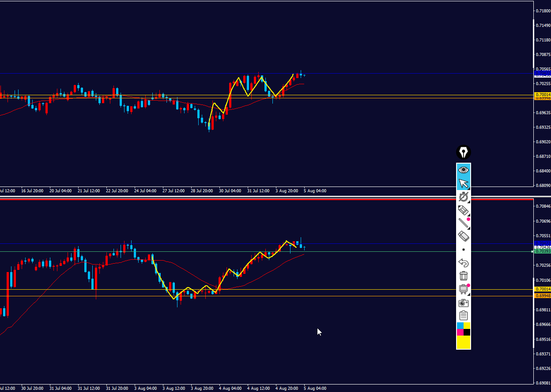Click the large yellow current colour box
Viewport: 551px width, 392px height.
(464, 342)
